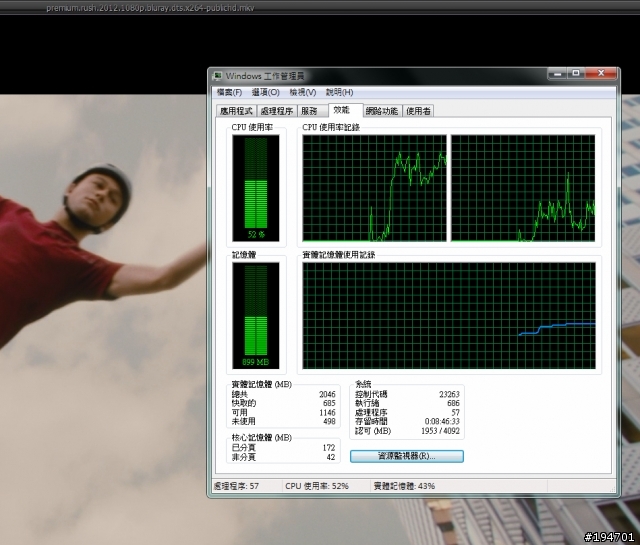Click the physical memory history graph
This screenshot has height=545, width=640.
click(x=449, y=316)
